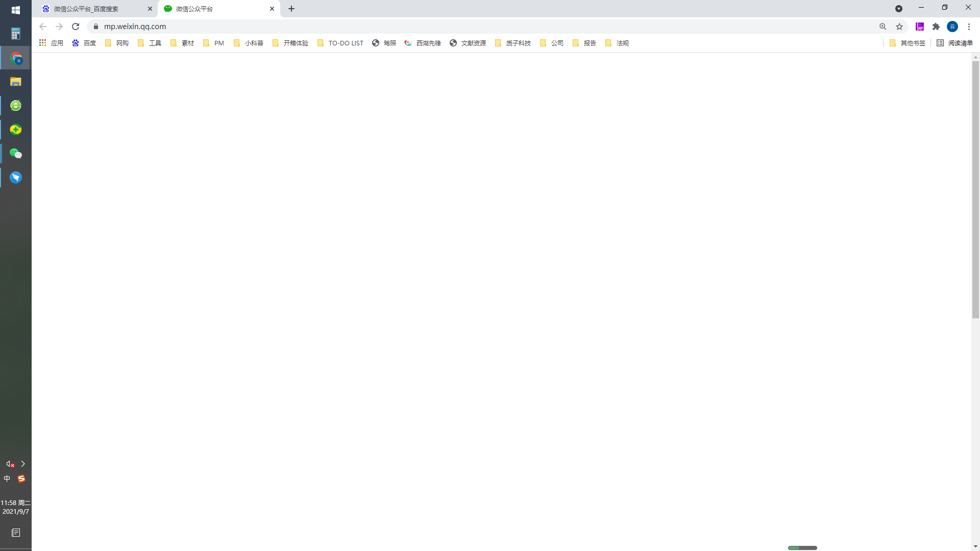
Task: Open the tab search dropdown arrow
Action: pos(899,9)
